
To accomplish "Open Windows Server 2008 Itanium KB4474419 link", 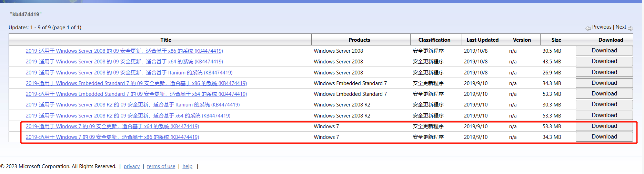I will pos(129,73).
